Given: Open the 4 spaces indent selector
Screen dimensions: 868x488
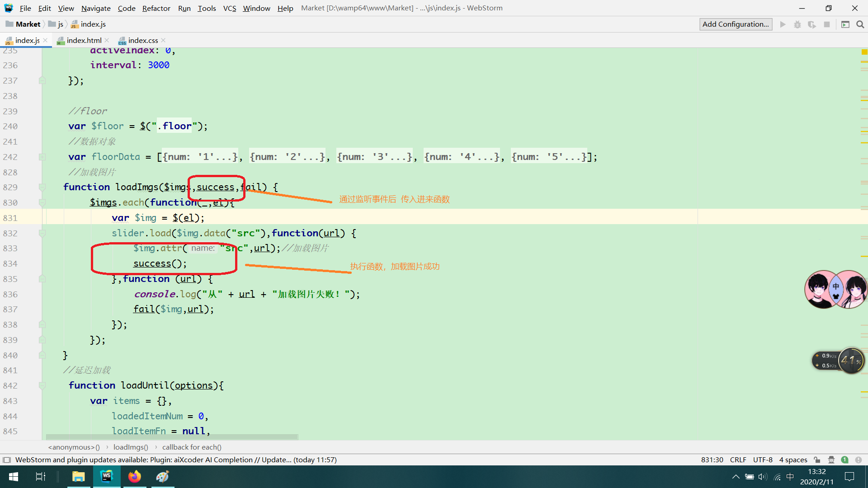Looking at the screenshot, I should pyautogui.click(x=793, y=460).
